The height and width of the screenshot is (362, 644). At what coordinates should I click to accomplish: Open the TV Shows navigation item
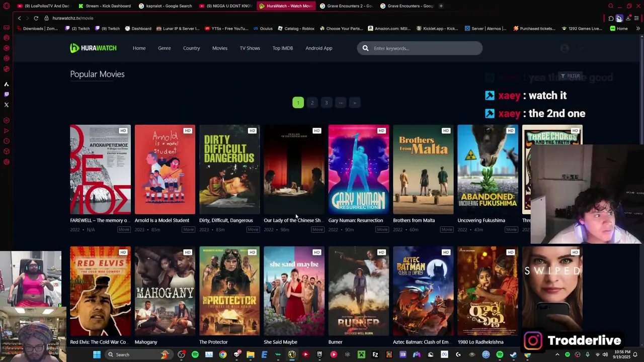tap(250, 48)
